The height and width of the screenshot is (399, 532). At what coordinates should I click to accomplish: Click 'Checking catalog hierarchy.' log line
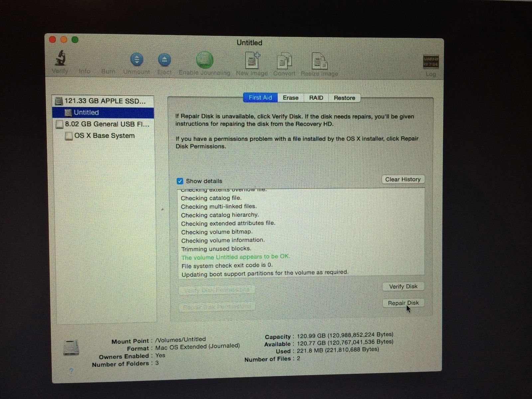click(x=220, y=215)
